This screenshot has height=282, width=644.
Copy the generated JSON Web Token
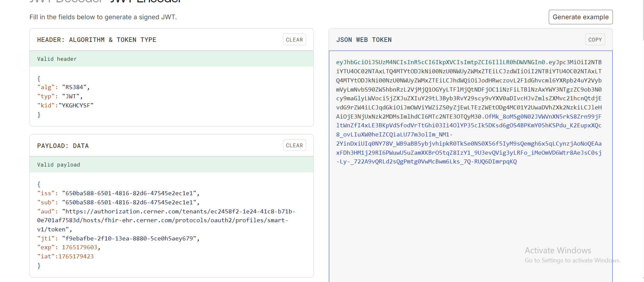pos(595,40)
